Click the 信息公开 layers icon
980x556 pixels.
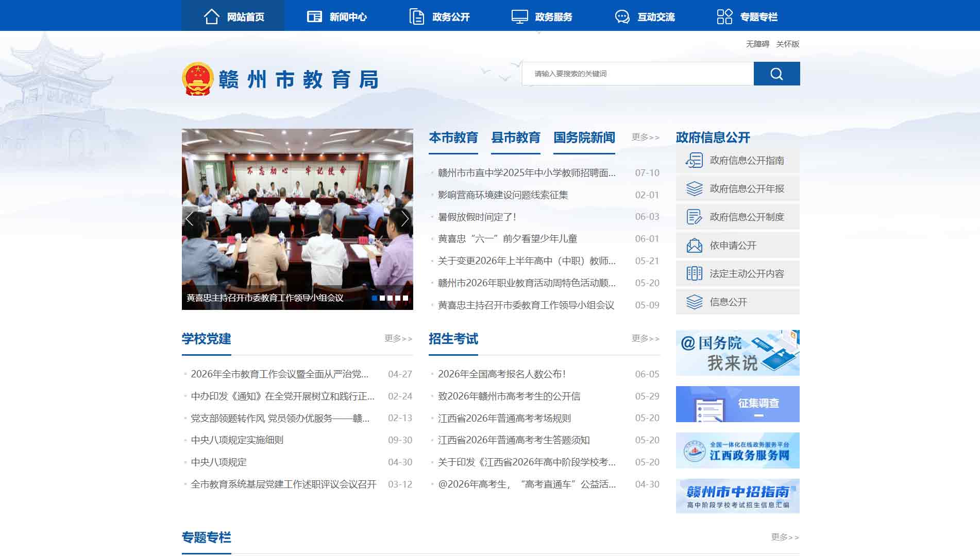tap(694, 302)
